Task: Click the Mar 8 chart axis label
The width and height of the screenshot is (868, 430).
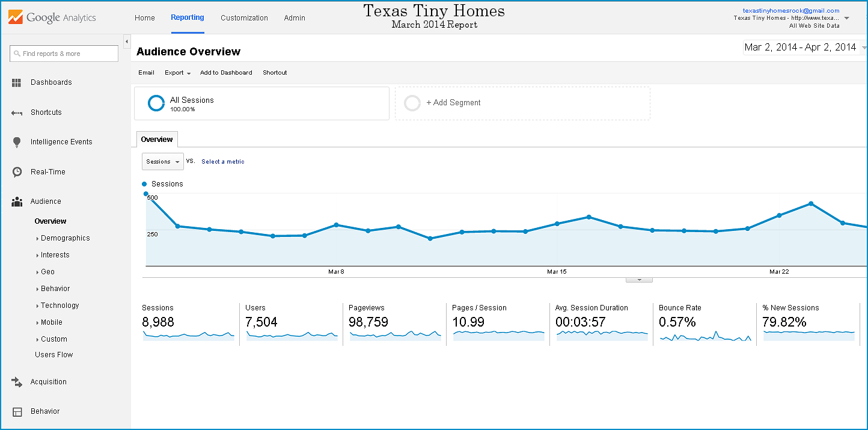Action: pyautogui.click(x=337, y=272)
